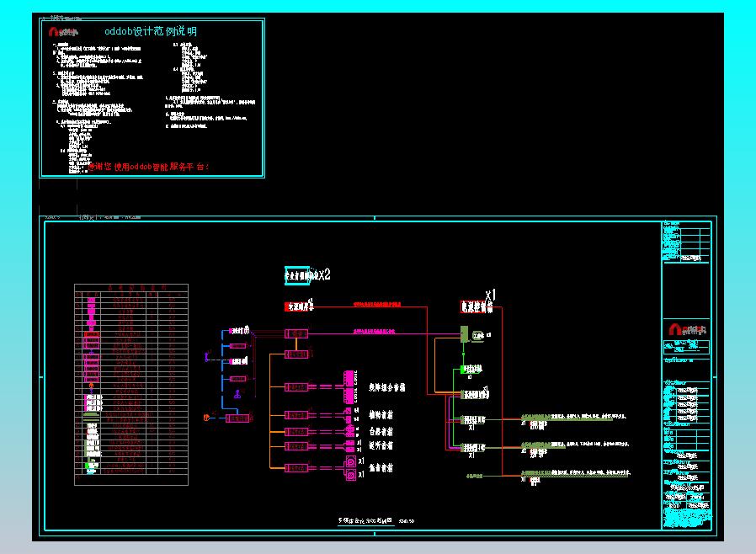Click the bright green device block
This screenshot has height=554, width=756.
coord(463,370)
